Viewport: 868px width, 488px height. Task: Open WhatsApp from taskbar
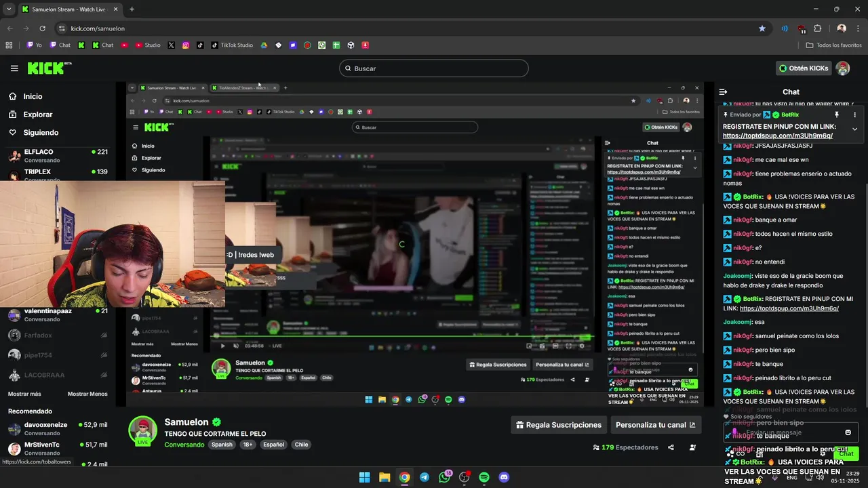pos(445,477)
